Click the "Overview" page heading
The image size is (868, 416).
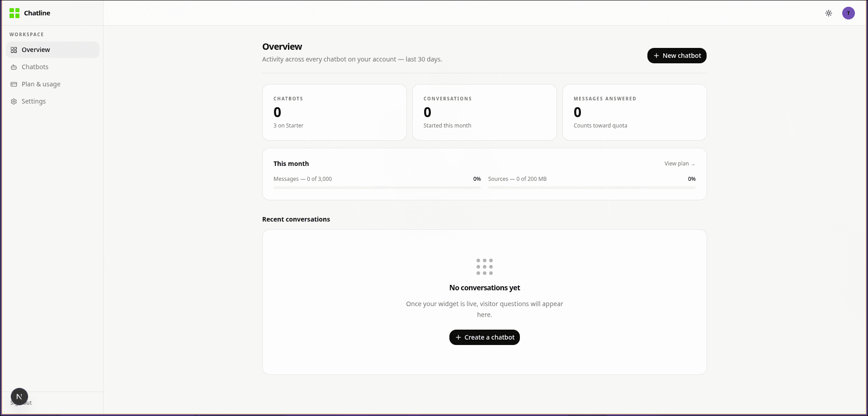282,47
